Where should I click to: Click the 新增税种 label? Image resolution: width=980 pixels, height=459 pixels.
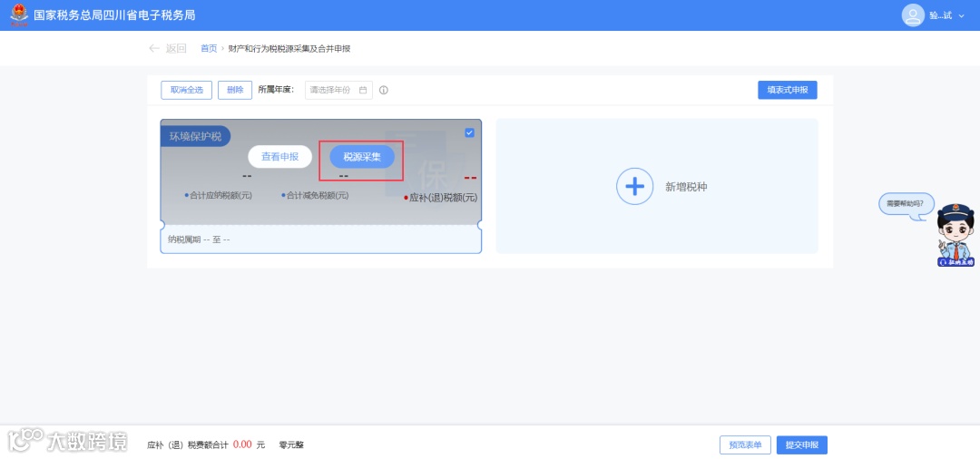tap(686, 187)
